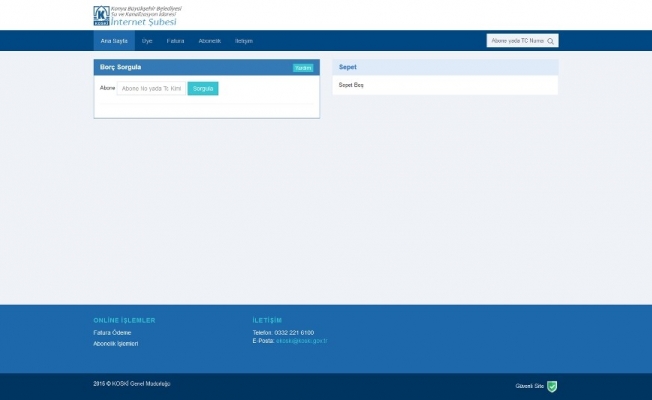Image resolution: width=652 pixels, height=400 pixels.
Task: Click the Güvenli Site label in footer
Action: (x=528, y=385)
